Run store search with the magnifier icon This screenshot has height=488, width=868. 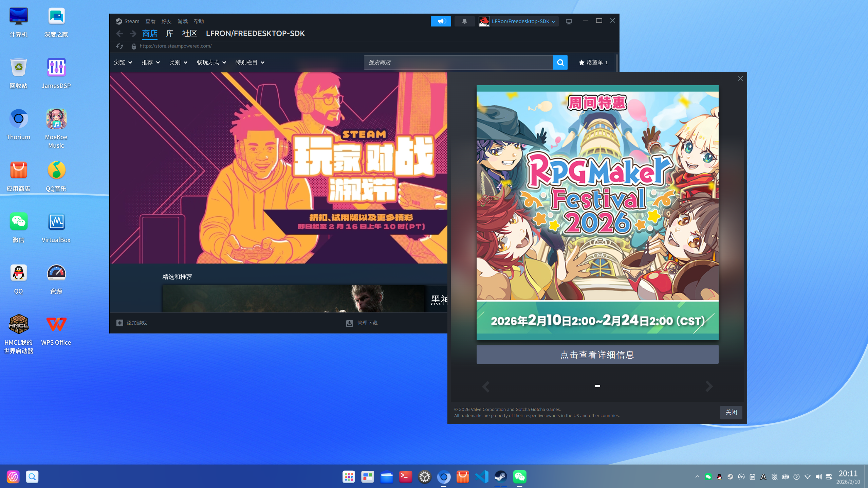click(560, 62)
